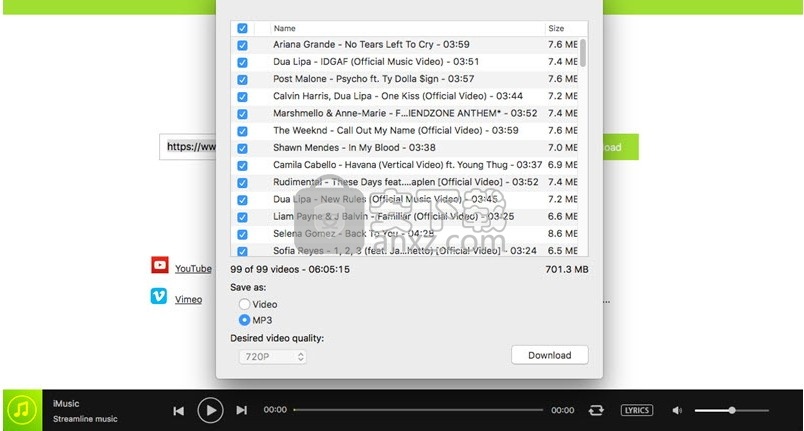Uncheck Calvin Harris One Kiss checkbox
Viewport: 804px width, 431px height.
242,97
